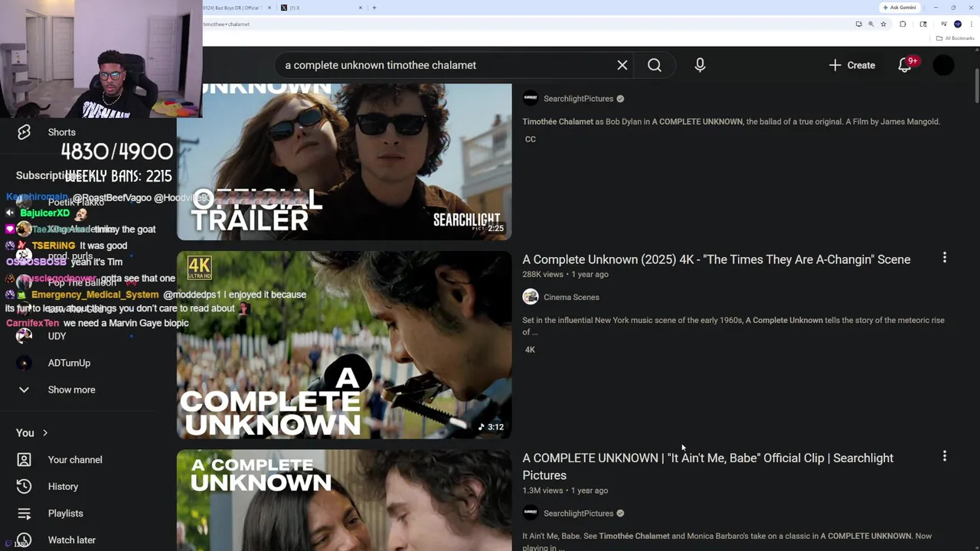Open browser extensions puzzle icon
The height and width of the screenshot is (551, 980).
point(903,24)
